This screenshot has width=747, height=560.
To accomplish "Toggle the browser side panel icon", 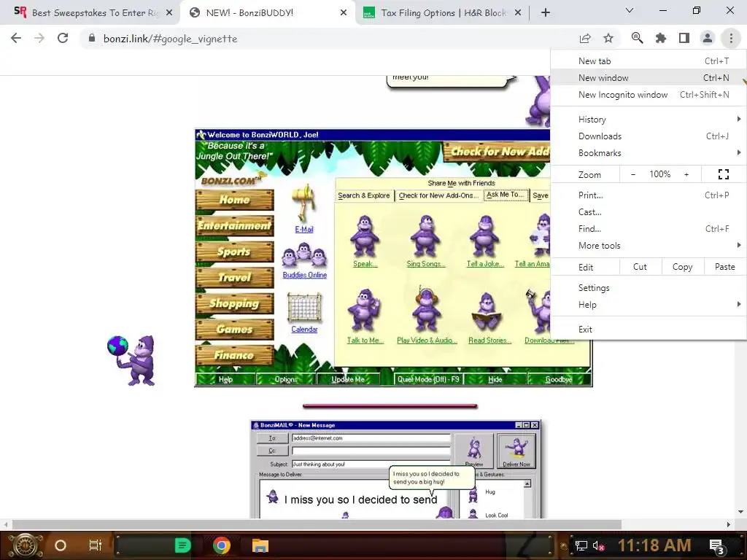I will tap(684, 38).
